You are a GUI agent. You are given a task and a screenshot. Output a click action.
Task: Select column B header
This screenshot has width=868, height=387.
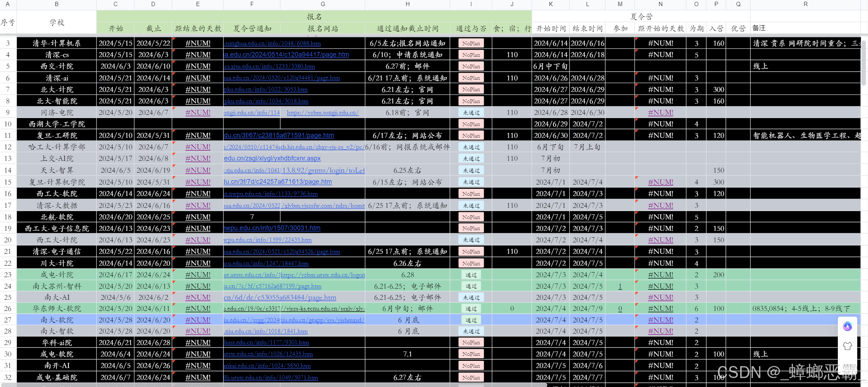pos(56,4)
